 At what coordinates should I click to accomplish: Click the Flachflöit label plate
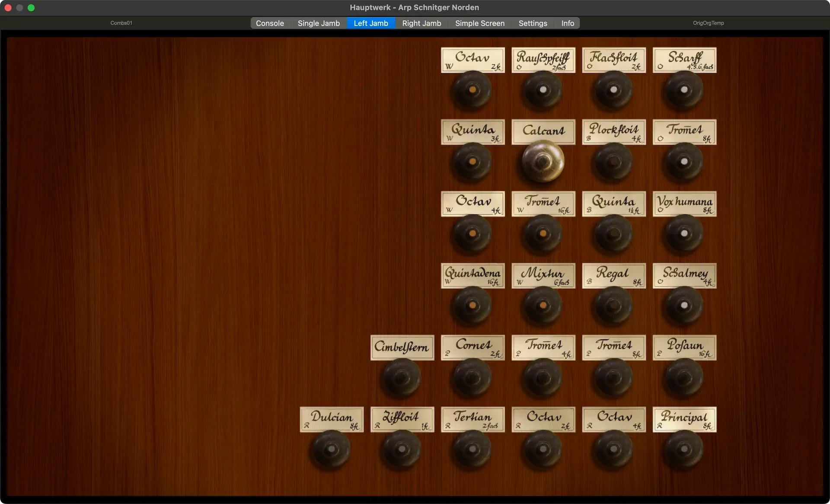614,60
